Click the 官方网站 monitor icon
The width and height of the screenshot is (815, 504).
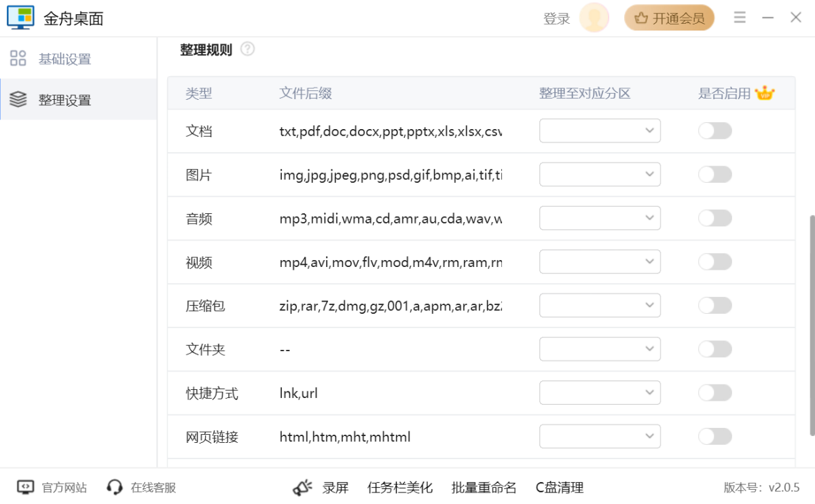[25, 487]
